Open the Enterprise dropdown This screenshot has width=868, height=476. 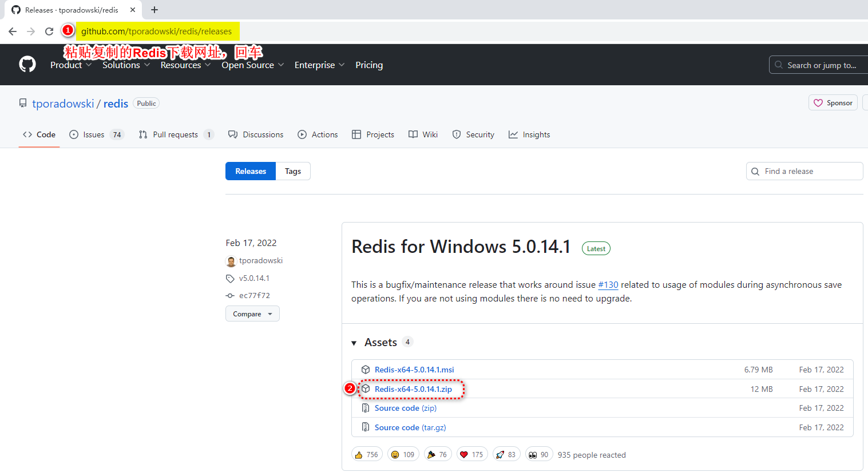(319, 65)
